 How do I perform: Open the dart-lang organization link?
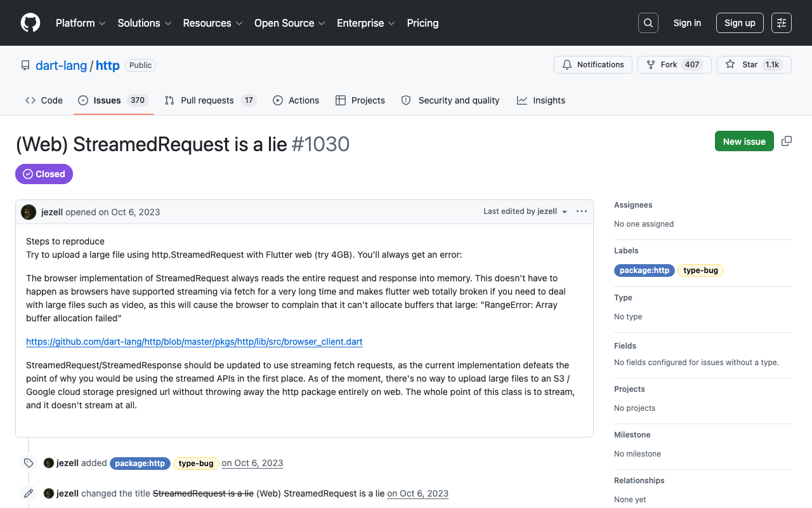coord(62,65)
